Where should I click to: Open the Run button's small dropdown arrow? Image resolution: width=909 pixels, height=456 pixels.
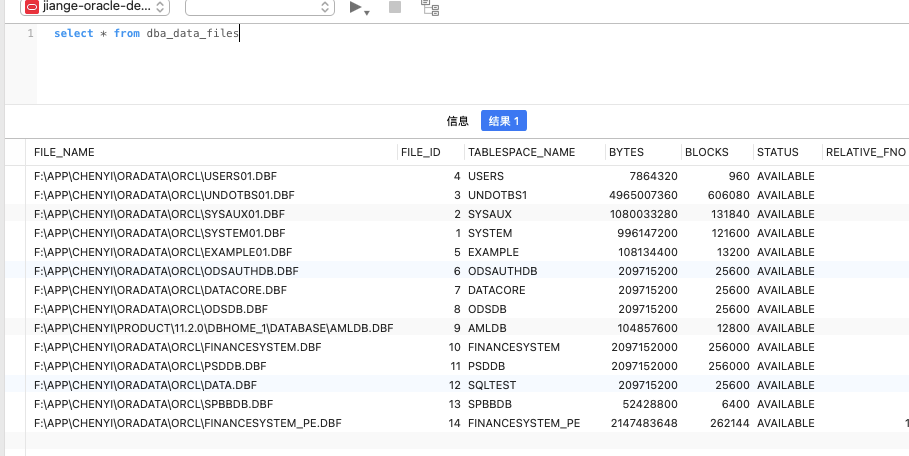pyautogui.click(x=368, y=12)
